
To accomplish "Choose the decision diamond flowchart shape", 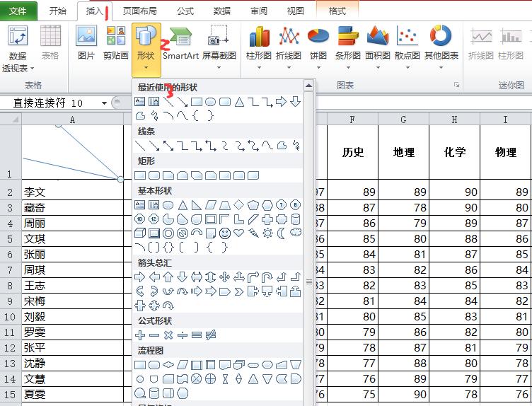I will tap(168, 365).
